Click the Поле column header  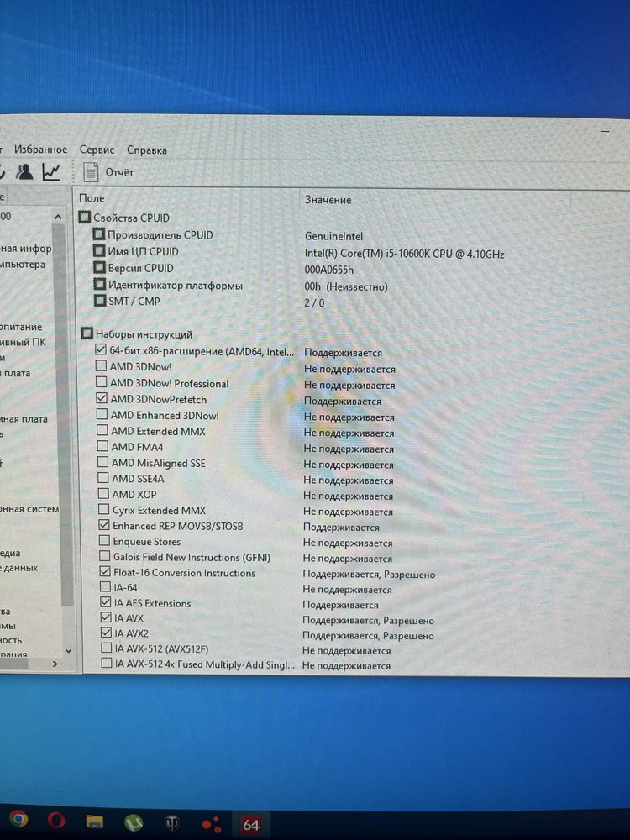tap(92, 197)
